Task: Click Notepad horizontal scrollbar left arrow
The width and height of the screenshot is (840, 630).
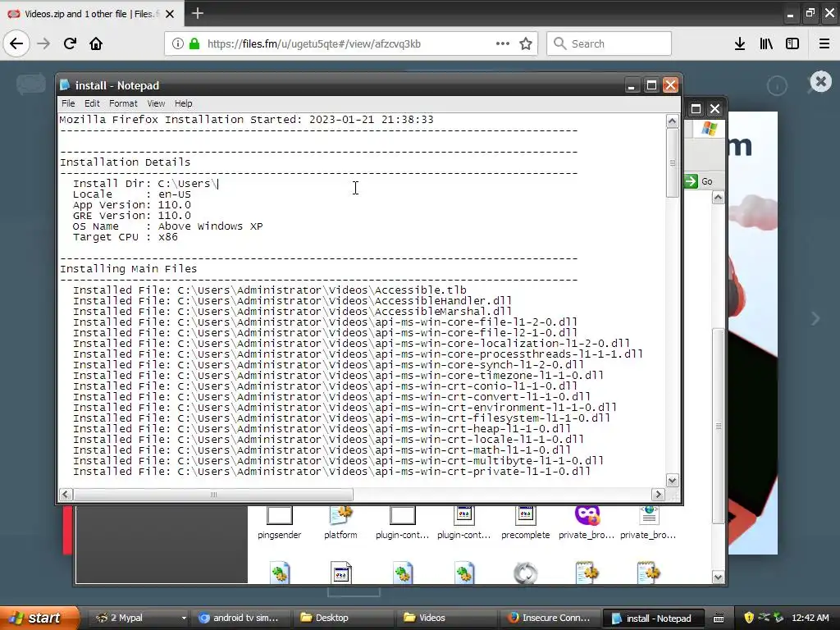Action: [x=66, y=495]
